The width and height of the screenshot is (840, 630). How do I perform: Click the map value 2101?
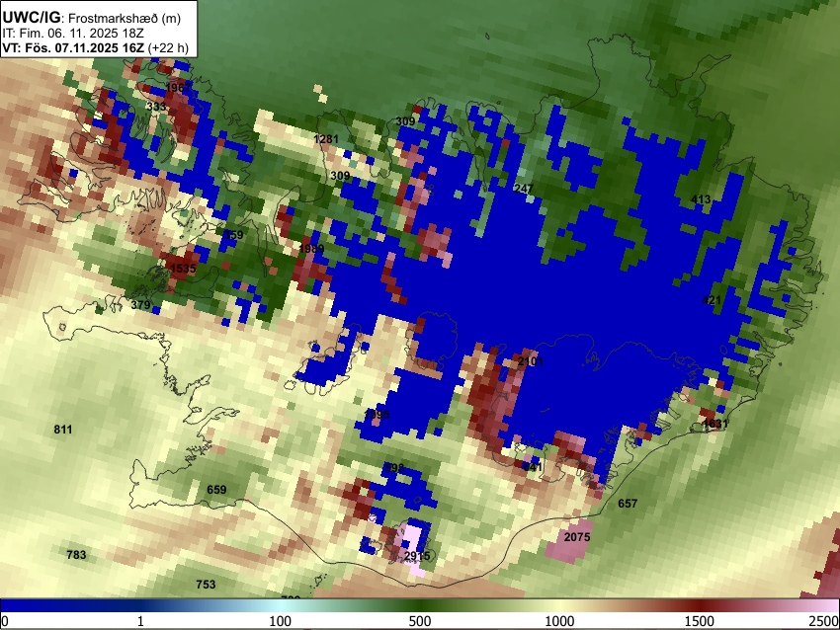pos(531,361)
